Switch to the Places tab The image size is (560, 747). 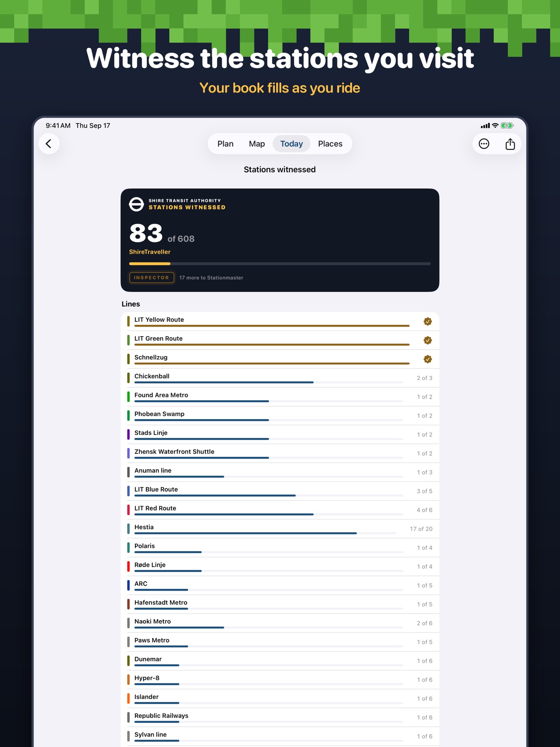point(330,144)
